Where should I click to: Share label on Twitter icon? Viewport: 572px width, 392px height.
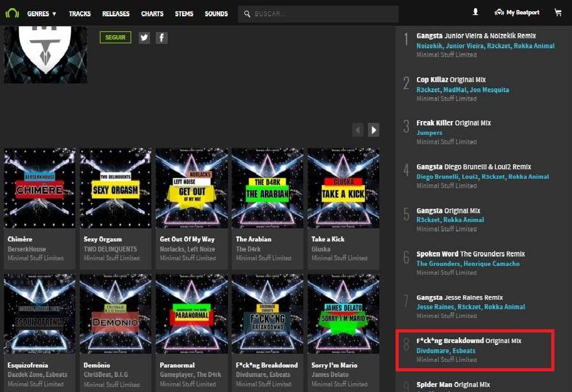click(x=144, y=38)
